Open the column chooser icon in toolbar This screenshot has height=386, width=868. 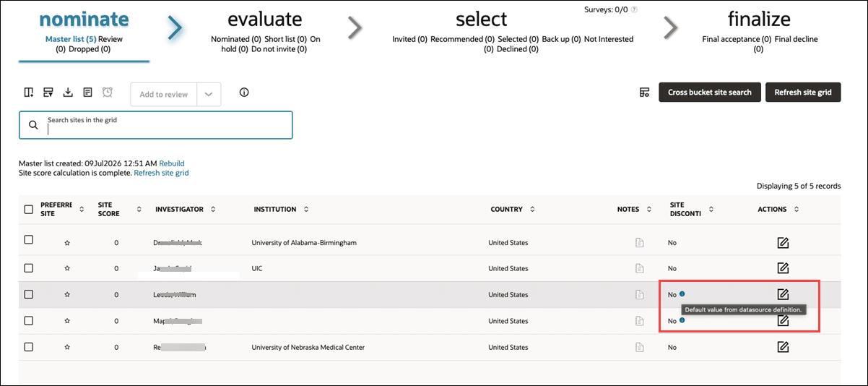click(29, 93)
